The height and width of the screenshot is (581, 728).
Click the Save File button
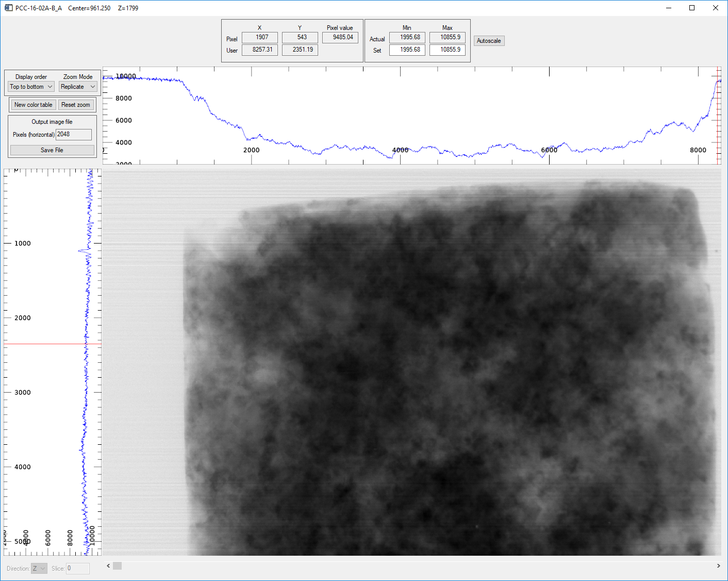pyautogui.click(x=52, y=150)
